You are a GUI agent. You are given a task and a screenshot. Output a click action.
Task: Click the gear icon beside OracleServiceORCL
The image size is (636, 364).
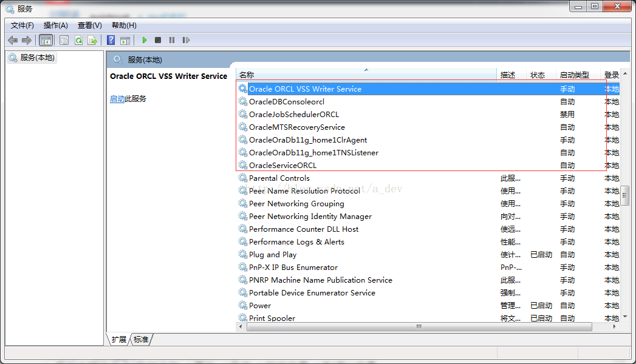[x=242, y=165]
